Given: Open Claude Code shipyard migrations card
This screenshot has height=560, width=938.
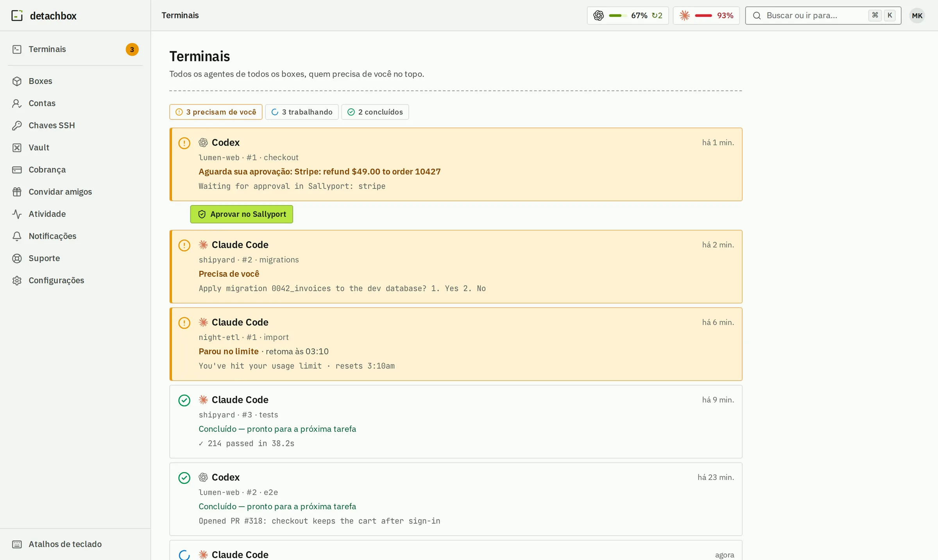Looking at the screenshot, I should coord(456,267).
